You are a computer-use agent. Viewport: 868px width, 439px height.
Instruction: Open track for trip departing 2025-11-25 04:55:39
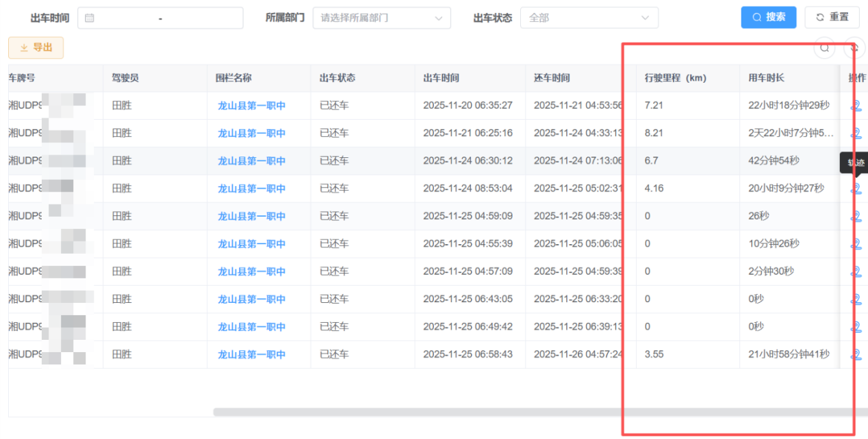click(856, 244)
